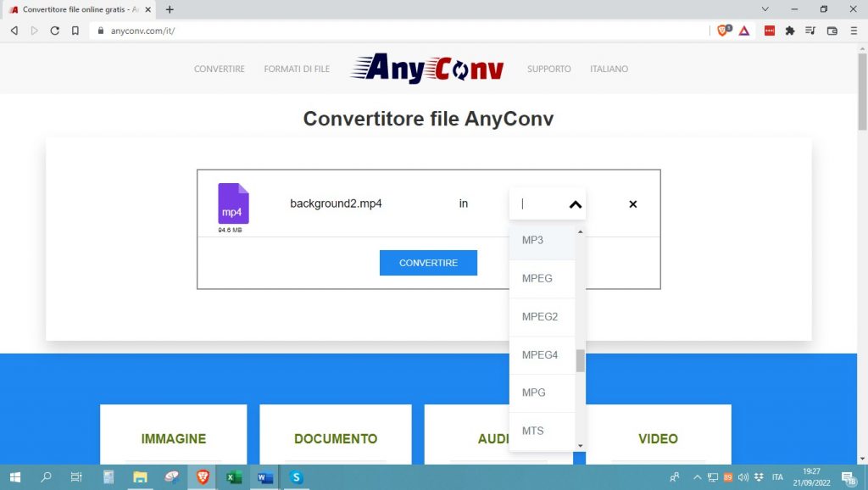
Task: Choose MPEG4 as the output format
Action: pos(542,355)
